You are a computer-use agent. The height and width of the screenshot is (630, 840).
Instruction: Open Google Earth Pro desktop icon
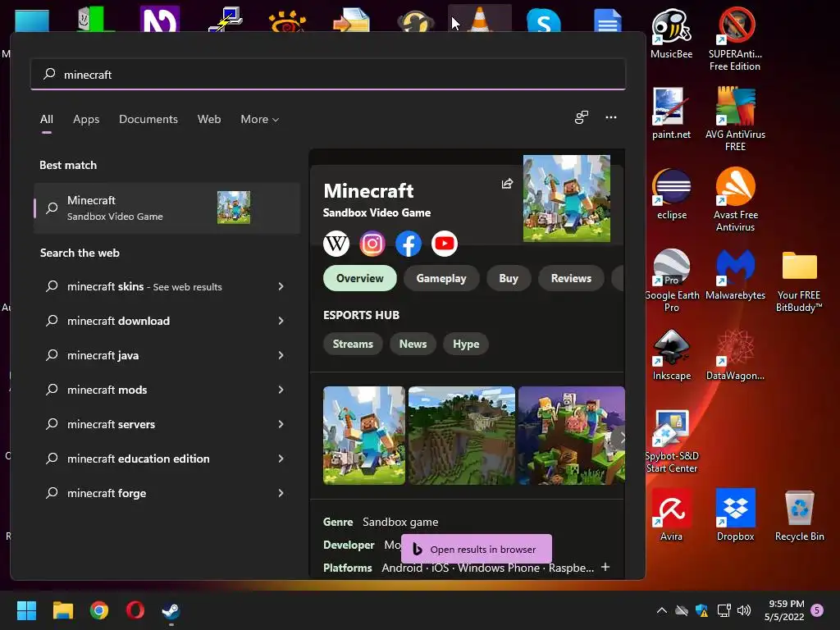click(671, 281)
